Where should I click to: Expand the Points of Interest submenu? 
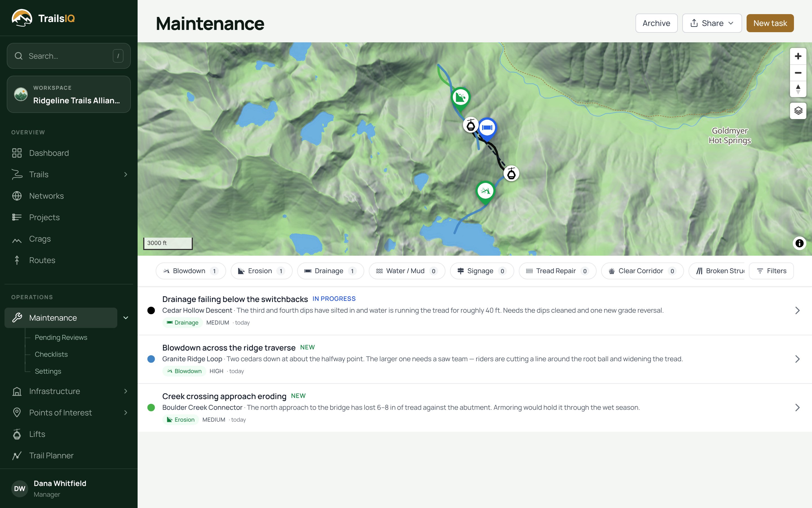click(x=125, y=413)
